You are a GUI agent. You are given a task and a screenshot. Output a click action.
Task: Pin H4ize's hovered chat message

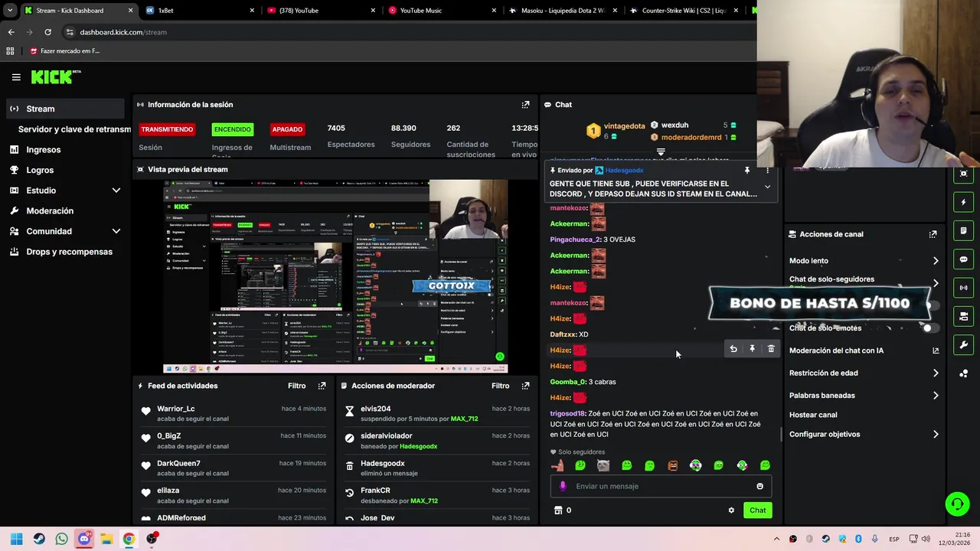pos(752,349)
